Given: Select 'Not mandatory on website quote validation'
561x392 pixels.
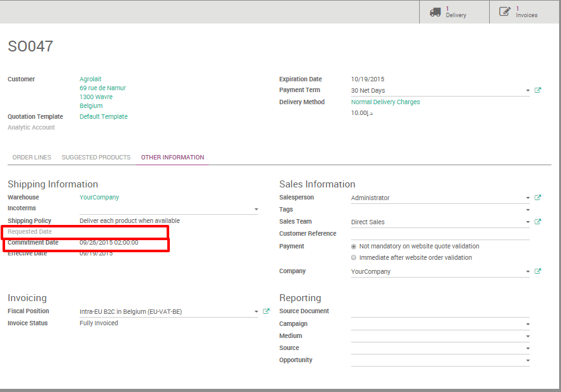Looking at the screenshot, I should point(354,246).
